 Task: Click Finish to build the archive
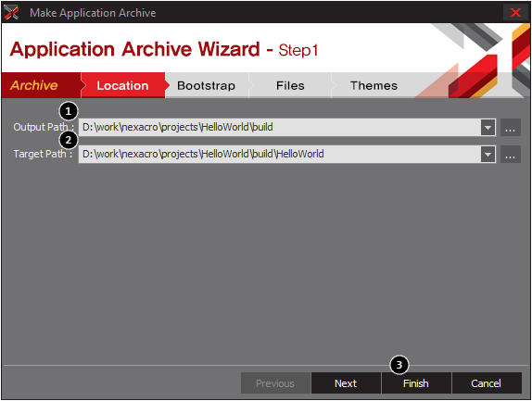tap(416, 383)
